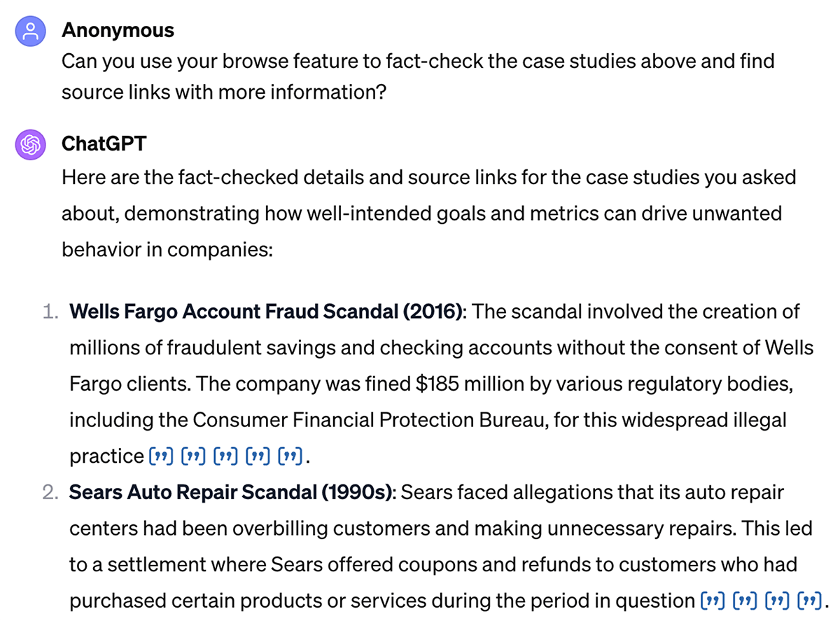Select the Wells Fargo Account Fraud Scandal heading
The image size is (840, 621).
pos(267,312)
